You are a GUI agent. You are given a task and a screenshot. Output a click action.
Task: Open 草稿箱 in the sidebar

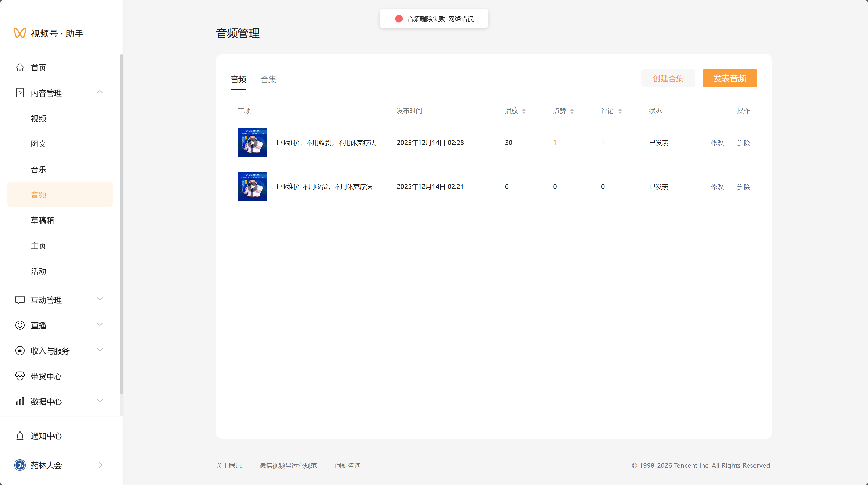click(x=42, y=220)
